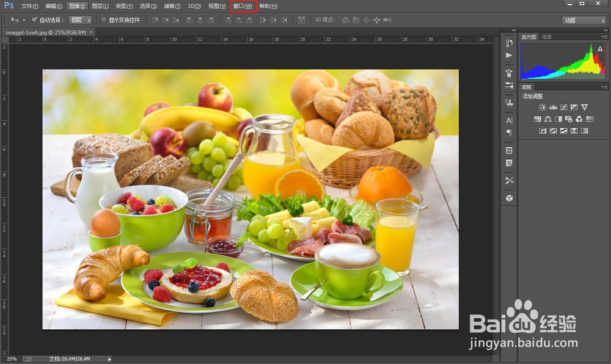Add a Color Lookup grid adjustment
Screen dimensions: 611x364
pyautogui.click(x=590, y=118)
